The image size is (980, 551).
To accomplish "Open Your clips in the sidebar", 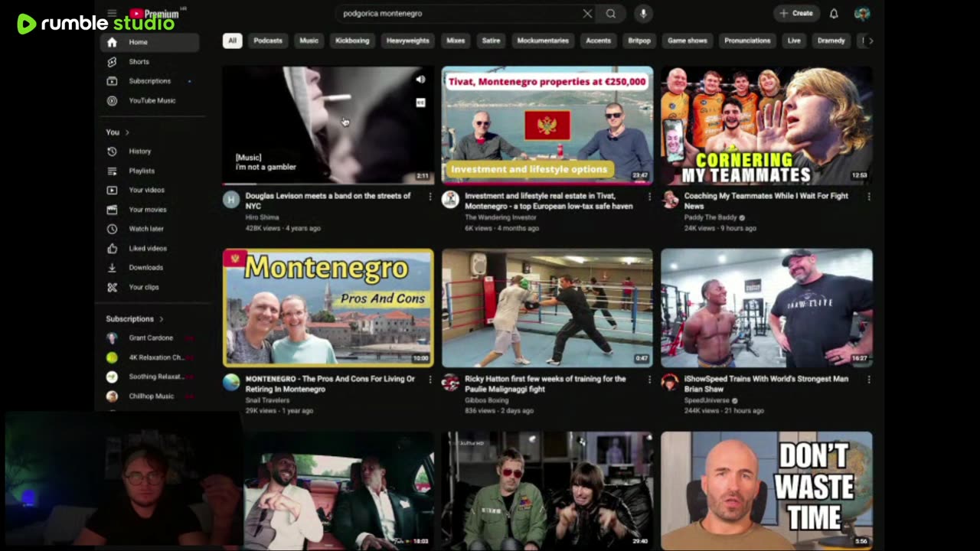I will [x=149, y=287].
